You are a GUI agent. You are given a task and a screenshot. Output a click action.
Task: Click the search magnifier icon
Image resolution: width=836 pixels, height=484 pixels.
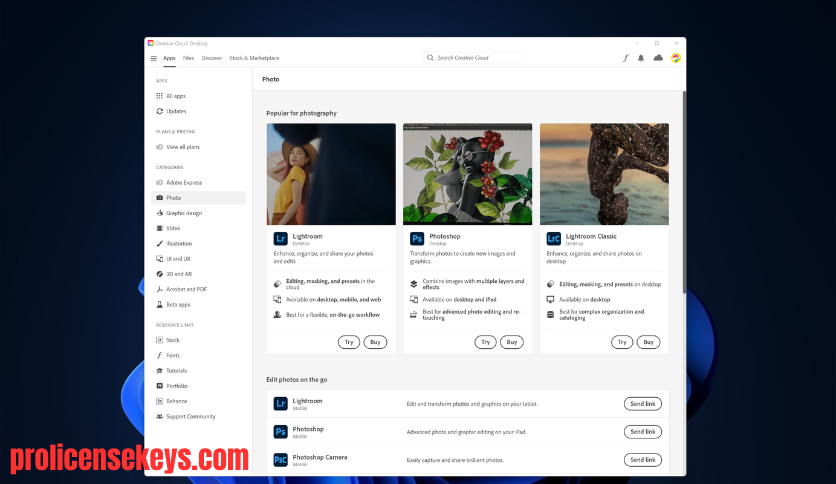[430, 58]
